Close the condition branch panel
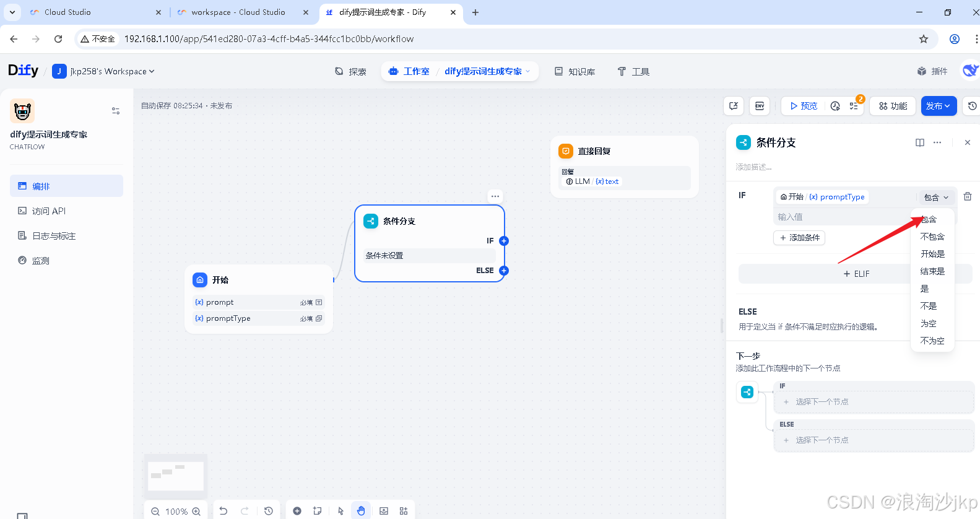 (968, 142)
